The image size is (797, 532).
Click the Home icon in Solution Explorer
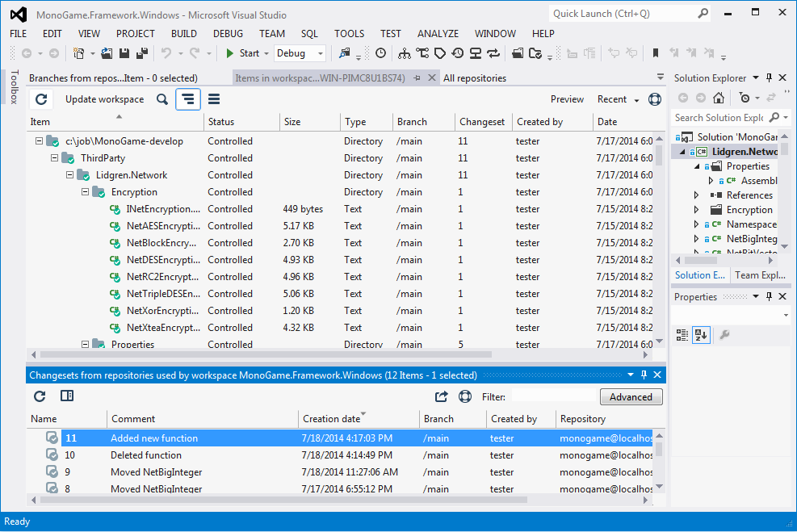(718, 98)
